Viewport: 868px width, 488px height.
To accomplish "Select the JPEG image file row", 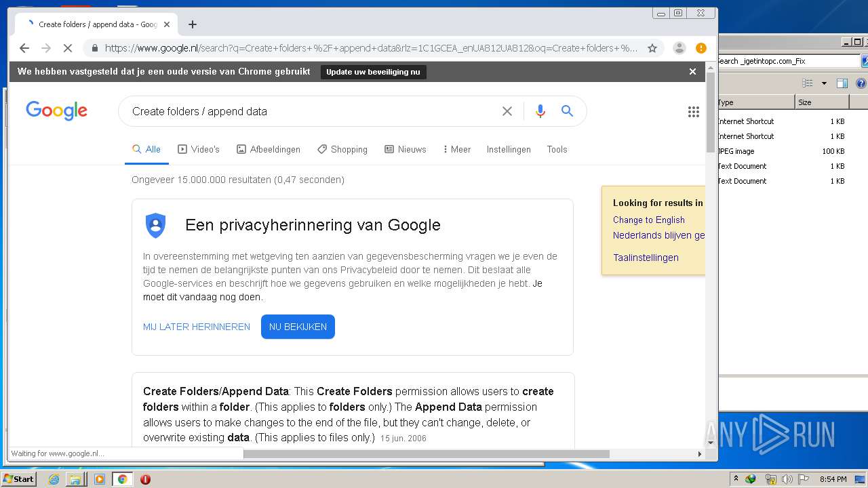I will tap(781, 151).
